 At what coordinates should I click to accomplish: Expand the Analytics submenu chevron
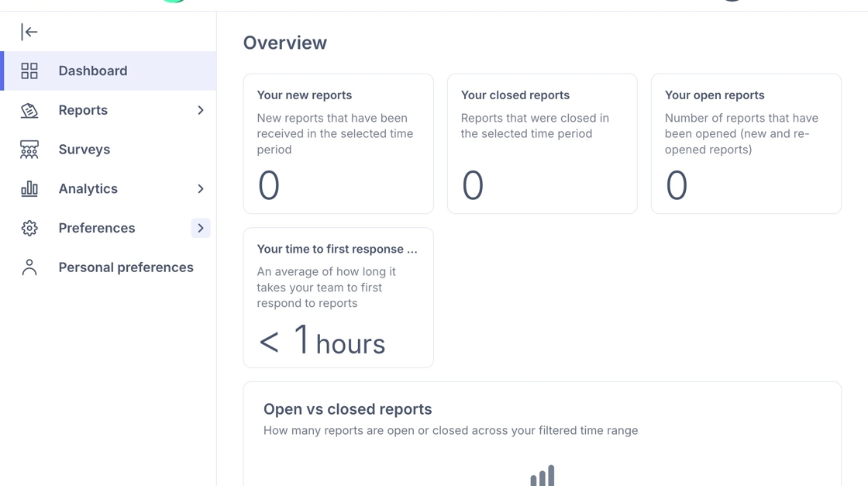click(201, 189)
